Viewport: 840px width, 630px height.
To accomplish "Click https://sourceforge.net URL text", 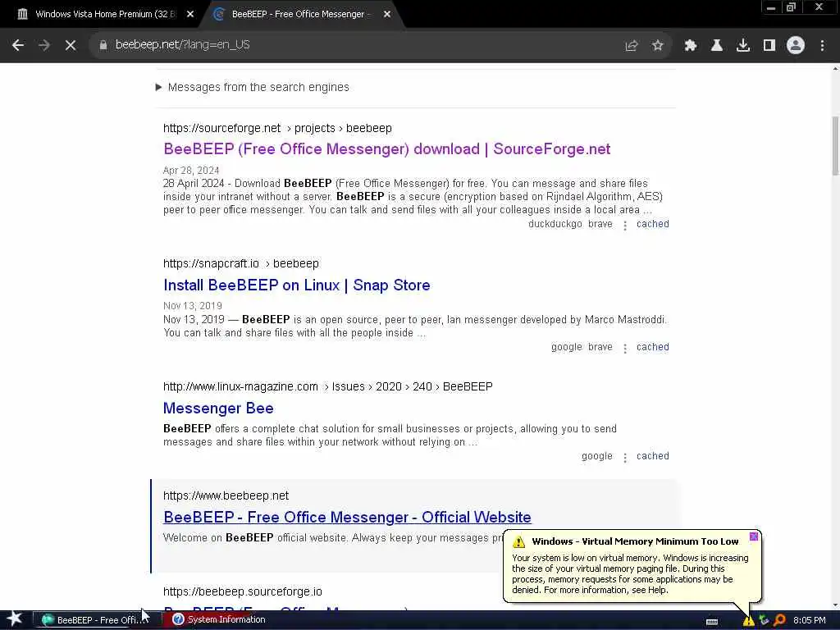I will pos(221,129).
